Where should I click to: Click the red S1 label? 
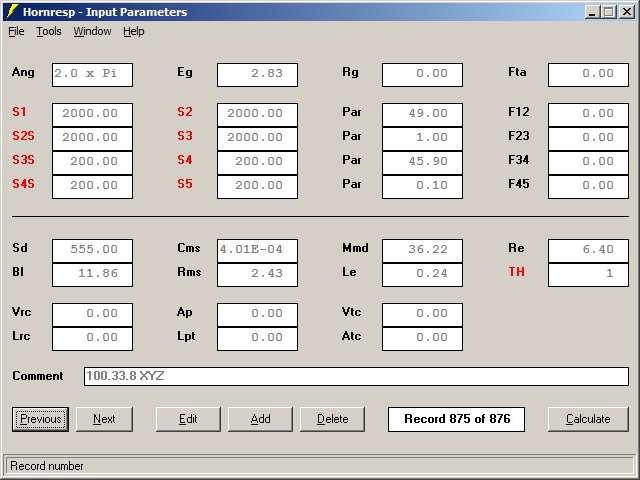click(21, 113)
